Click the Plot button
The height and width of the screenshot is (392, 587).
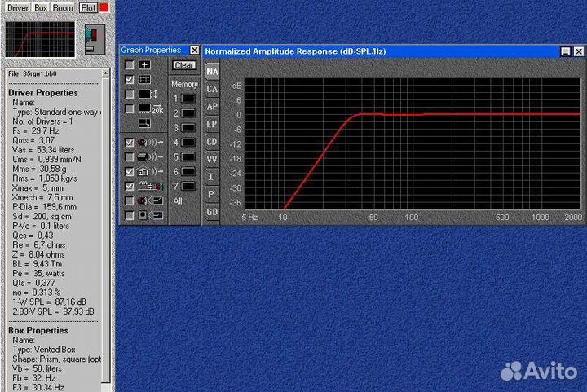(x=89, y=8)
